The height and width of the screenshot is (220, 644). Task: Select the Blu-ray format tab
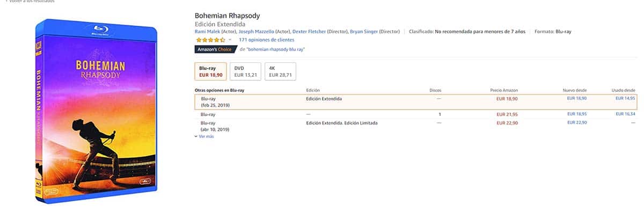coord(210,71)
